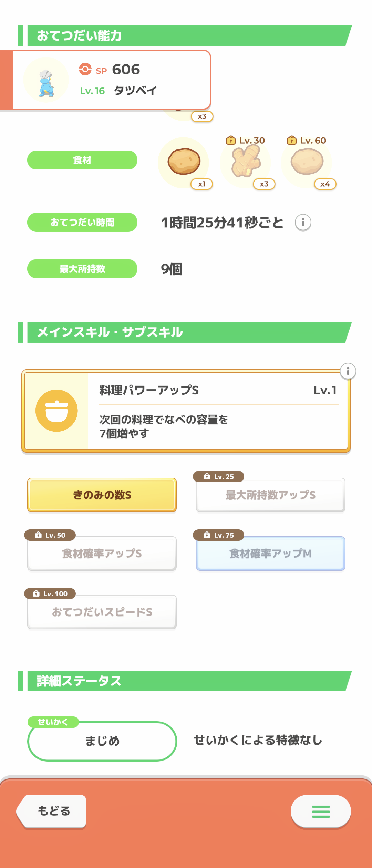372x868 pixels.
Task: Select locked 最大所持数アップS sub skill
Action: pyautogui.click(x=270, y=495)
